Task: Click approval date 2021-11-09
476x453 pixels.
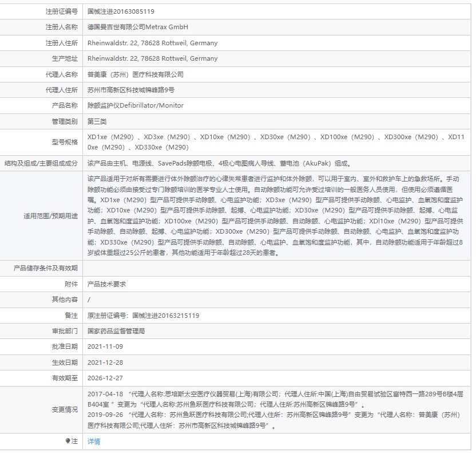Action: tap(106, 345)
